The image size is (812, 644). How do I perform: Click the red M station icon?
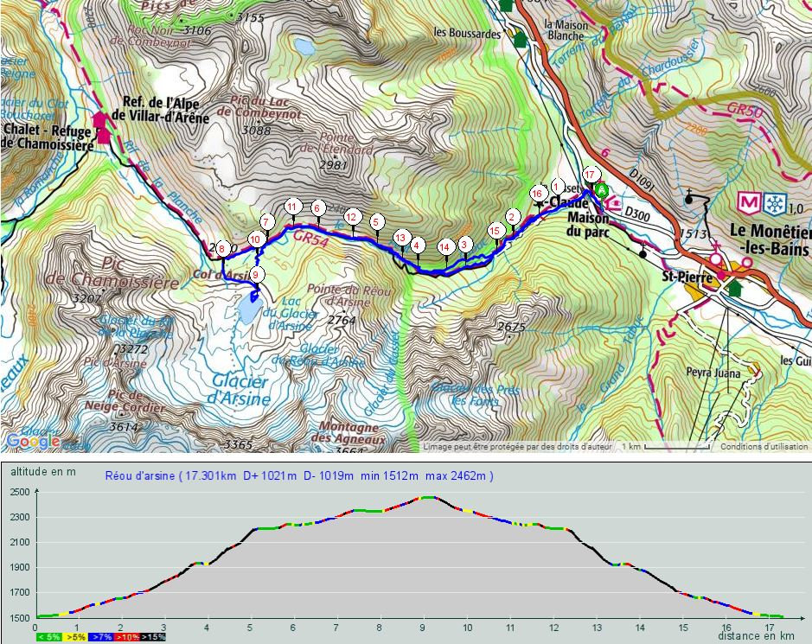coord(748,205)
